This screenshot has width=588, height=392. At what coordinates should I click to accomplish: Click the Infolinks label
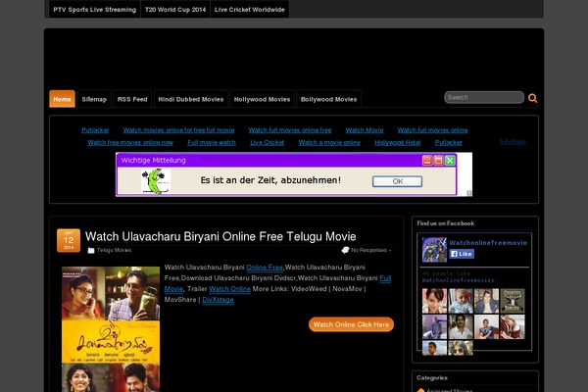pyautogui.click(x=513, y=142)
